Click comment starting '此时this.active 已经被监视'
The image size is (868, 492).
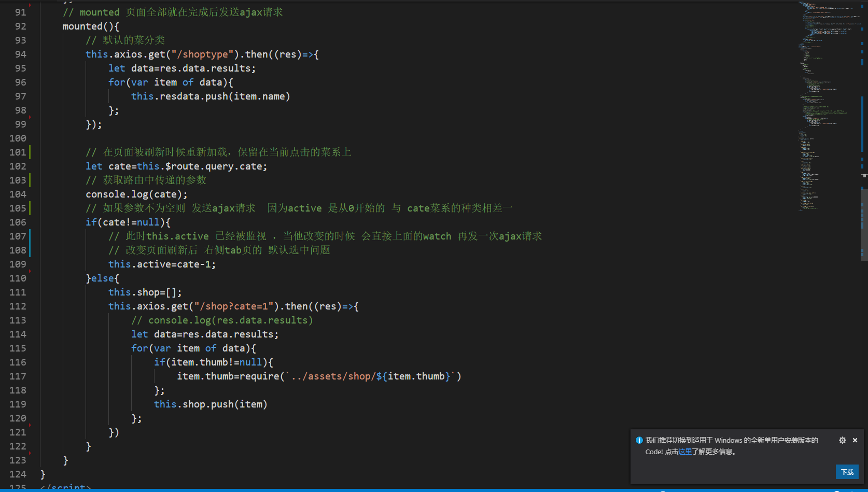325,236
